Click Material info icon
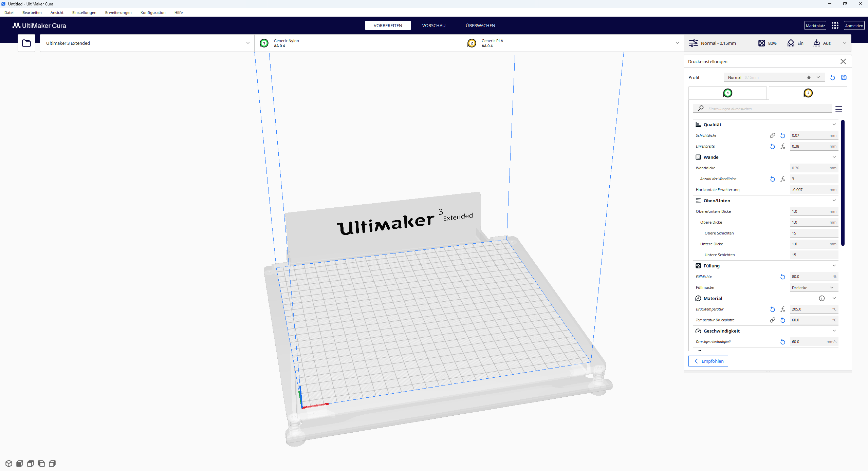The image size is (868, 471). point(821,298)
